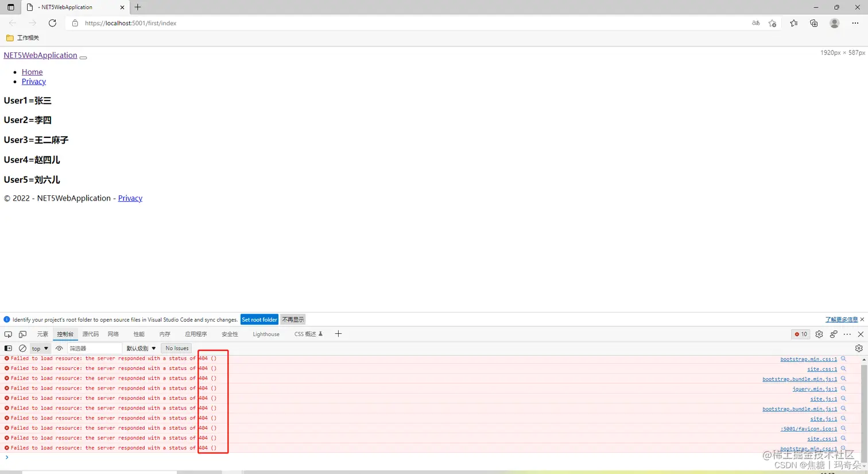Viewport: 868px width, 474px height.
Task: Toggle device emulation mode
Action: (x=22, y=334)
